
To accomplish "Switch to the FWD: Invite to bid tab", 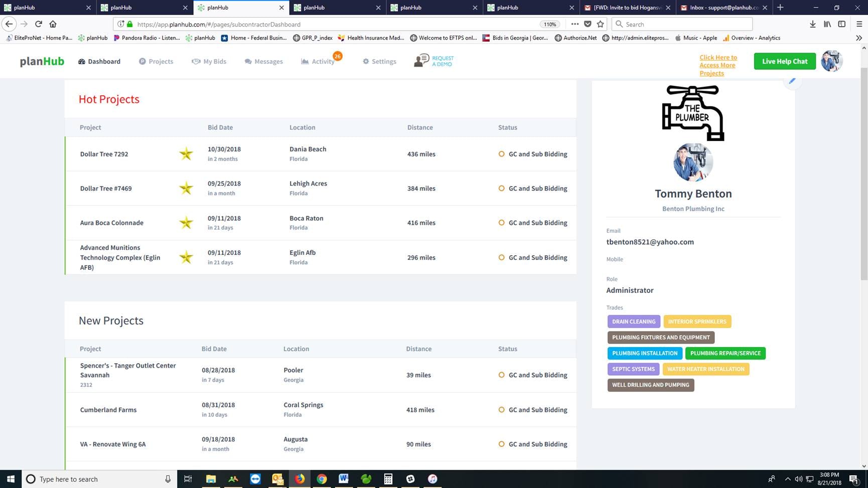I will (x=627, y=8).
